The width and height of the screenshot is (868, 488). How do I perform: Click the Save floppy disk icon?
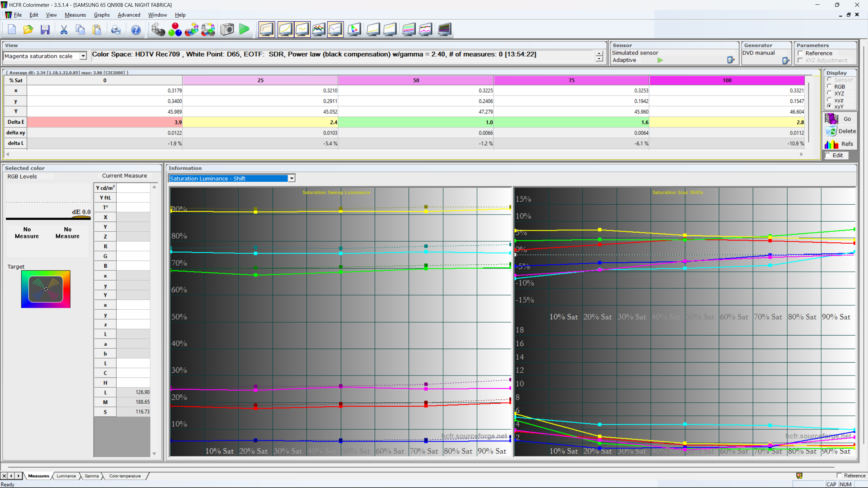(x=45, y=29)
